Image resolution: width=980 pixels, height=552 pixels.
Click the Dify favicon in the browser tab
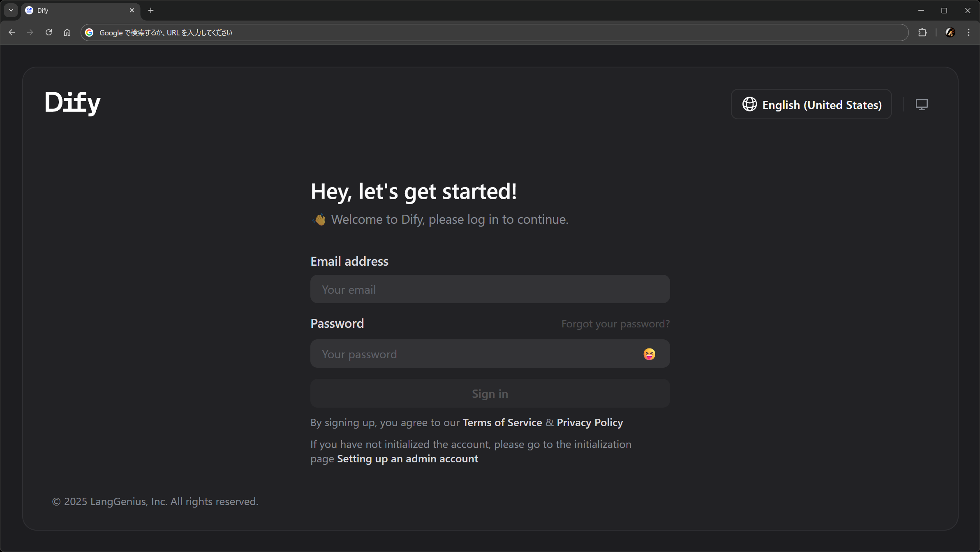pos(28,10)
